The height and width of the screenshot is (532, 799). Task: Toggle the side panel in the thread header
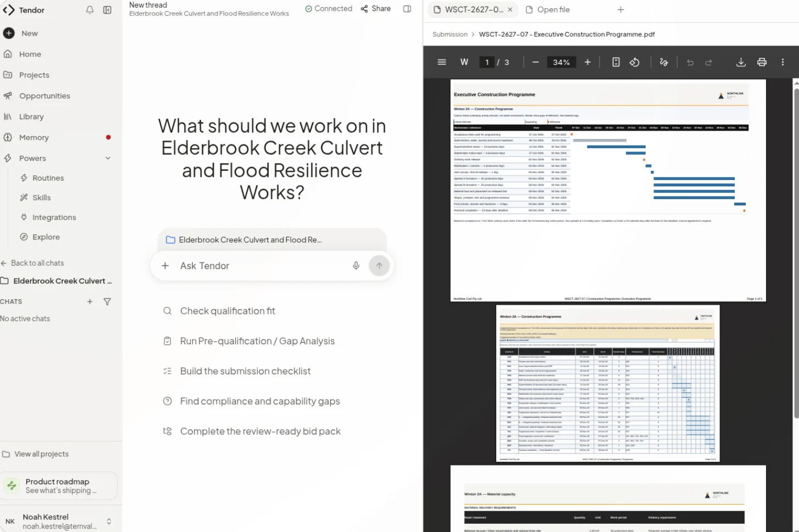pyautogui.click(x=407, y=9)
